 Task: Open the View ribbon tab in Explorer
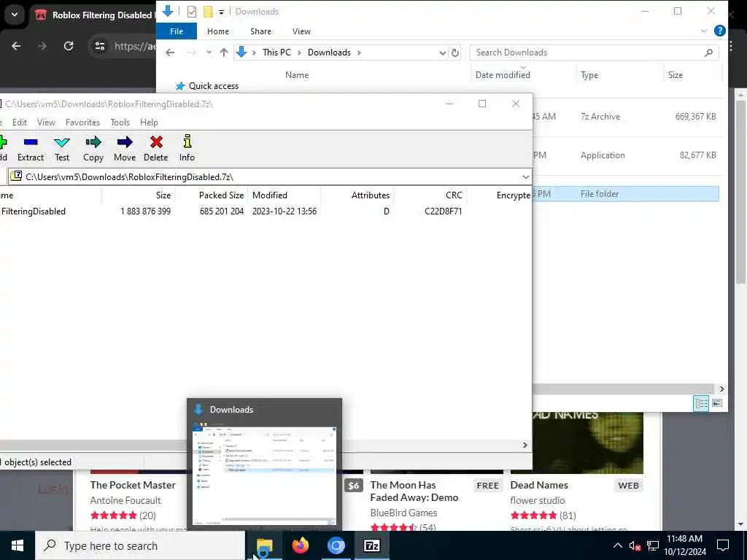point(301,31)
